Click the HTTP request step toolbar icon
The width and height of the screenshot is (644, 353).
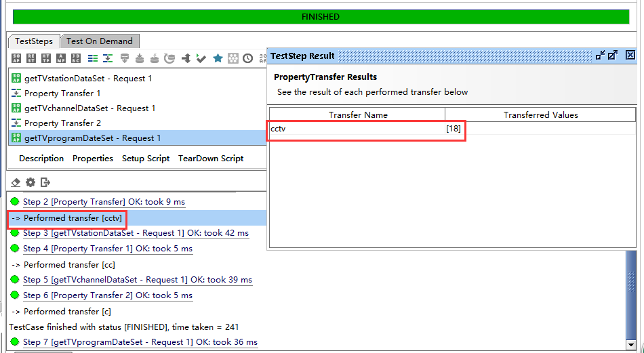(x=46, y=59)
